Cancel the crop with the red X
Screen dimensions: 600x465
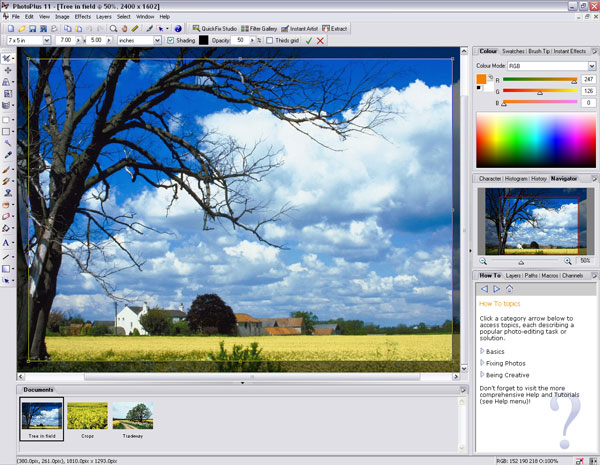(320, 41)
